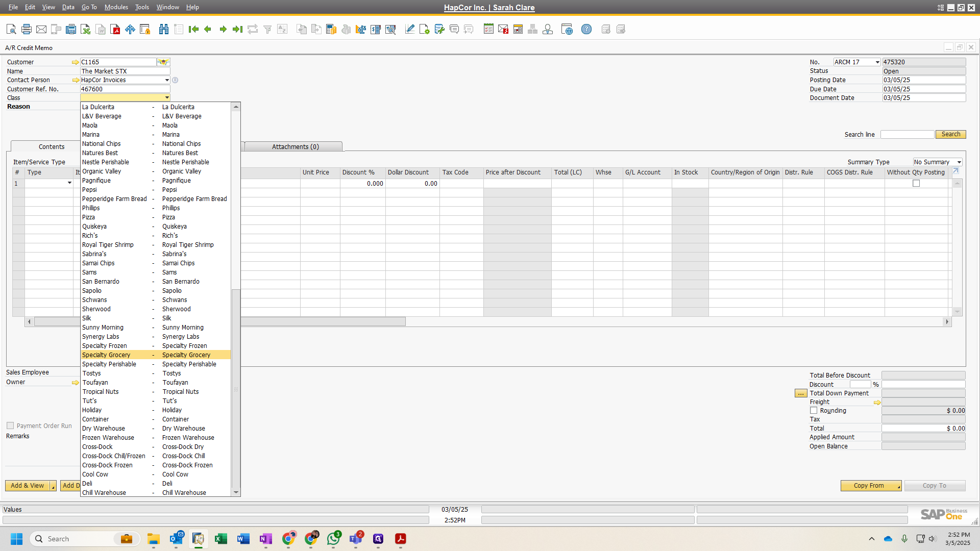Image resolution: width=980 pixels, height=551 pixels.
Task: Open the Go To menu
Action: click(x=89, y=7)
